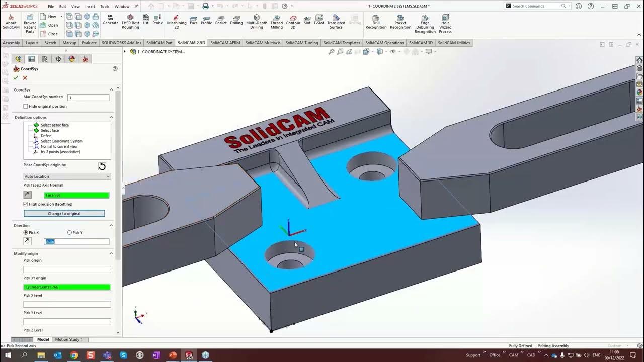Click the Mac CoordSys number field
This screenshot has height=362, width=644.
(88, 98)
